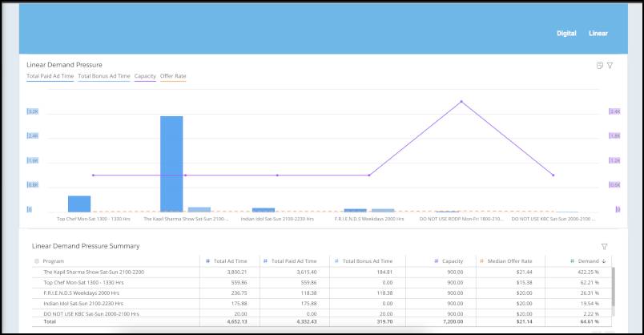This screenshot has width=644, height=335.
Task: Click the 'Linear Demand Pressure Summary' title
Action: [86, 246]
